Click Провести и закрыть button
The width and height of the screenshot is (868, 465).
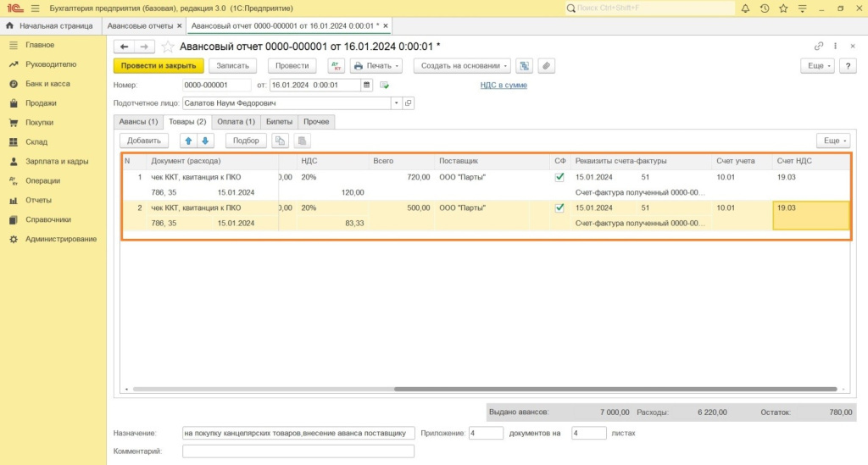(x=159, y=65)
